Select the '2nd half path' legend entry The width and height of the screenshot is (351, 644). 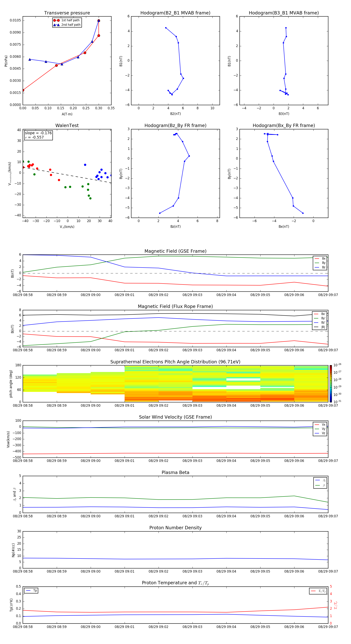[x=67, y=25]
